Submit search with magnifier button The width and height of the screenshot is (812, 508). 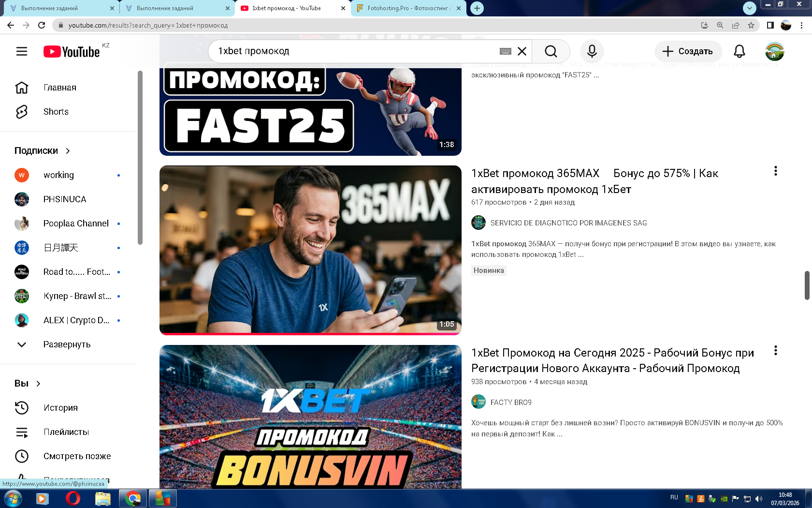pos(551,51)
